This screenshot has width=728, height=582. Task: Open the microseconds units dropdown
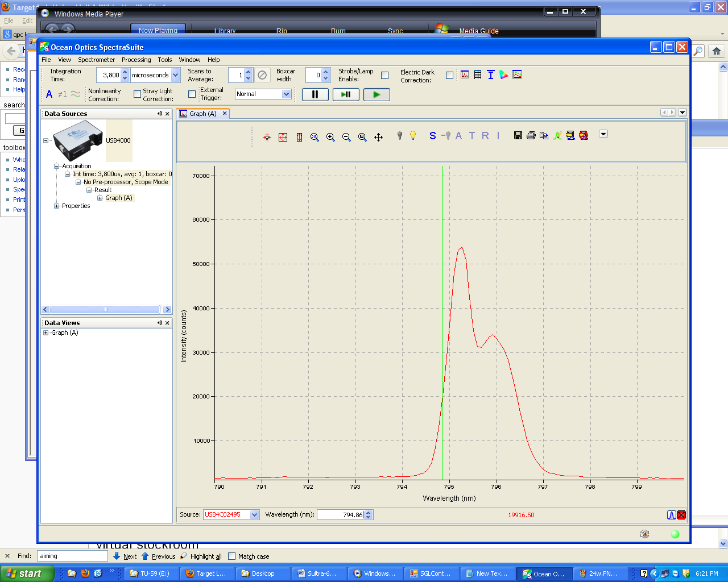pos(176,75)
